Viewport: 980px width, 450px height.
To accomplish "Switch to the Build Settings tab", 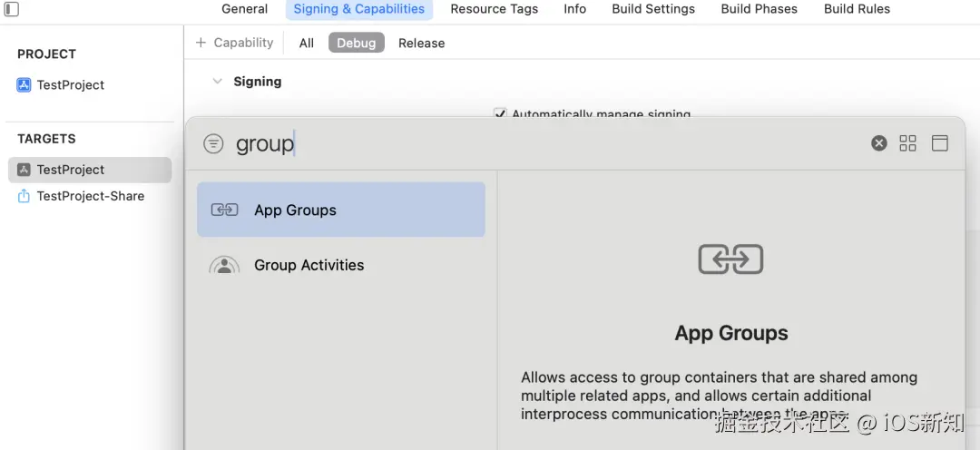I will pyautogui.click(x=653, y=9).
